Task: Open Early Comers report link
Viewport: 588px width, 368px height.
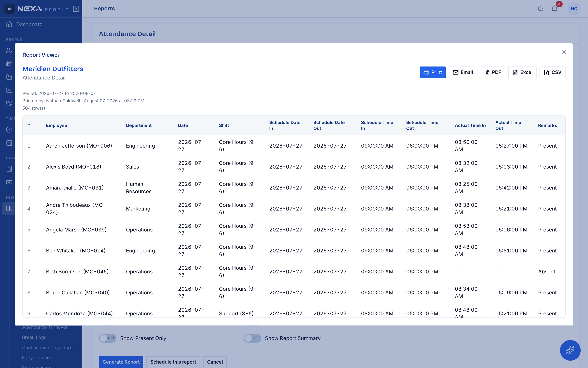Action: pos(36,358)
